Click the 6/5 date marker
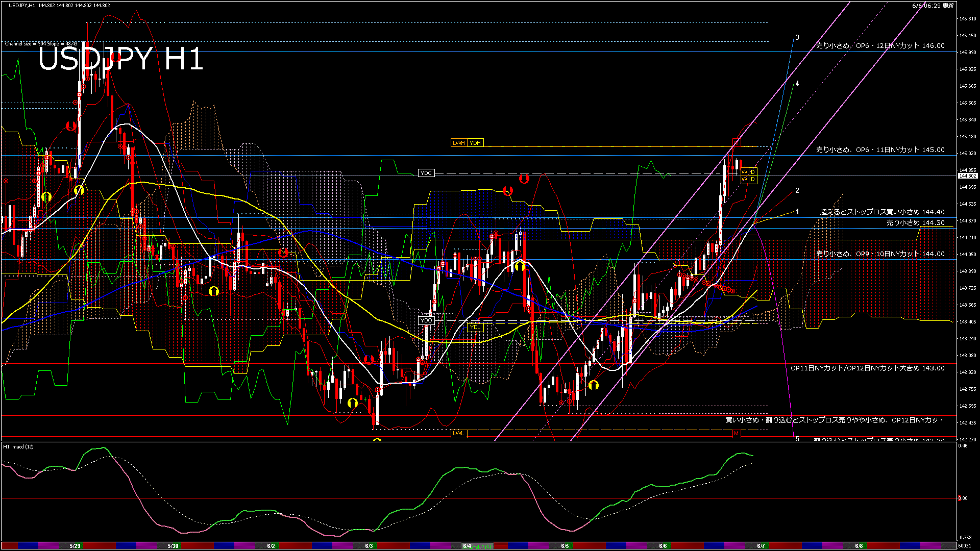This screenshot has width=980, height=551. (565, 546)
